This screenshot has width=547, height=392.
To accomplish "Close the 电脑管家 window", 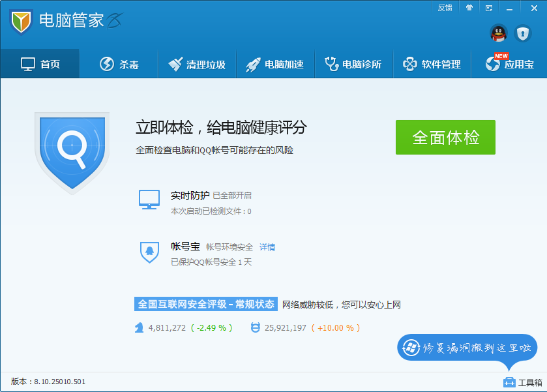I will (534, 8).
